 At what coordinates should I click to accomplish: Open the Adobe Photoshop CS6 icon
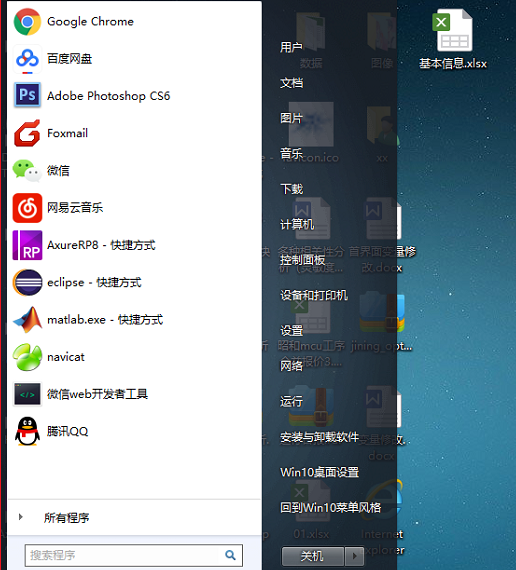pos(27,96)
